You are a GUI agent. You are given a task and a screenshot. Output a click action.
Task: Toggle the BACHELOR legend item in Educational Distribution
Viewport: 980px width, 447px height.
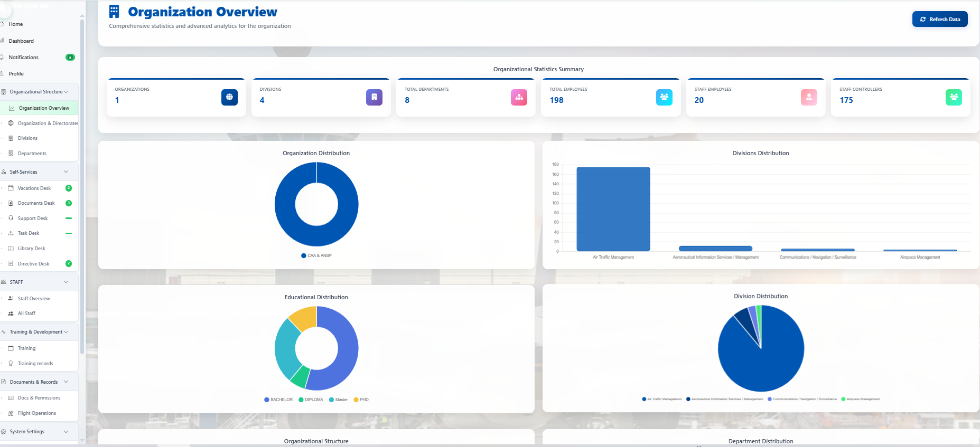click(x=278, y=400)
